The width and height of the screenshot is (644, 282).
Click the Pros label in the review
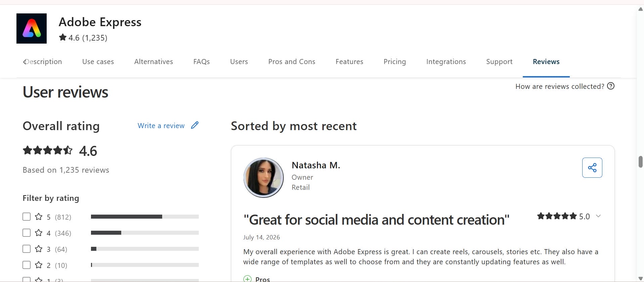coord(263,279)
